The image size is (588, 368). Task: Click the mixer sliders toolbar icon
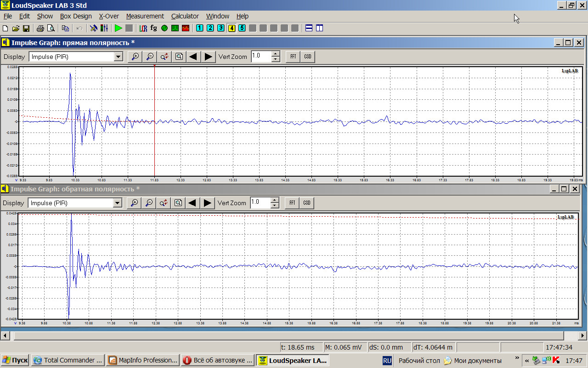pos(104,28)
